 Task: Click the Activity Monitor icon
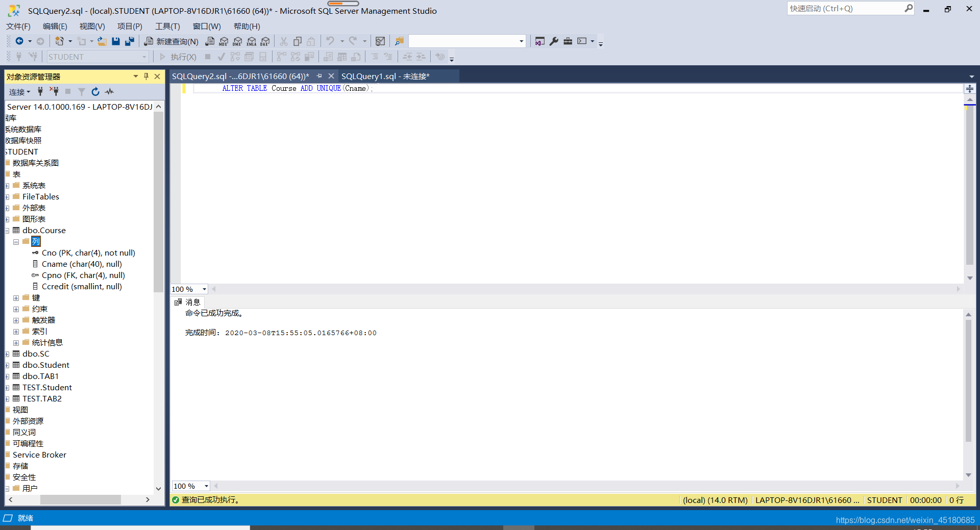point(380,41)
